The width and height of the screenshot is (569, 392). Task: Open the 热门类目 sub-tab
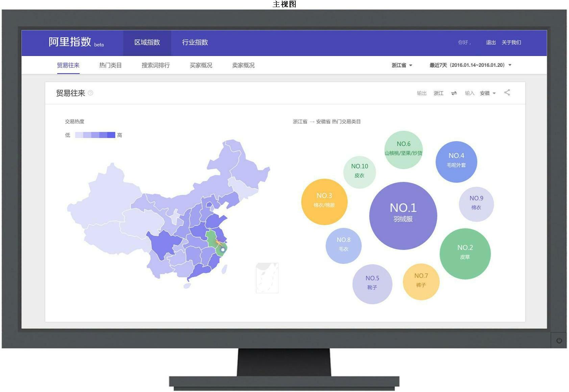[110, 65]
